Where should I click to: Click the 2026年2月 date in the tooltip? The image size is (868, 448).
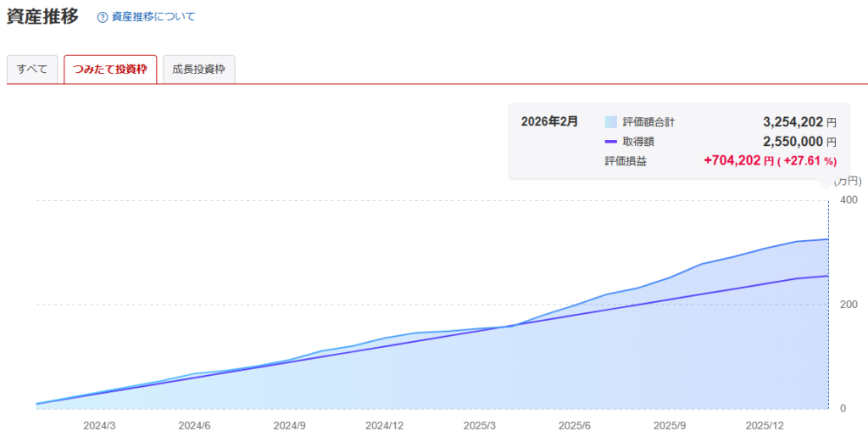(549, 121)
